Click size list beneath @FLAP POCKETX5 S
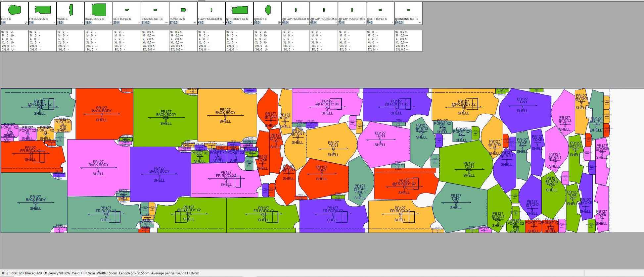The width and height of the screenshot is (644, 277). coord(324,41)
